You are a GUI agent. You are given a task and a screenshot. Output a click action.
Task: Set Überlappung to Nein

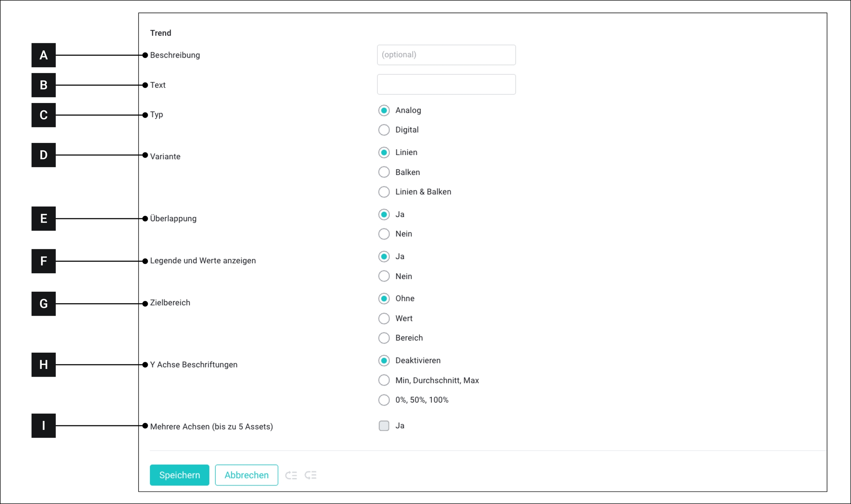pos(384,234)
